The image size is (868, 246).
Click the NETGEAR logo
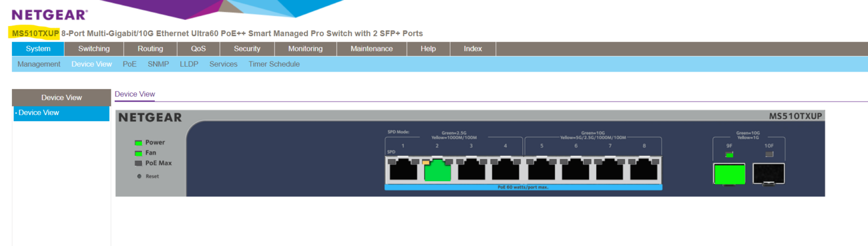tap(50, 15)
